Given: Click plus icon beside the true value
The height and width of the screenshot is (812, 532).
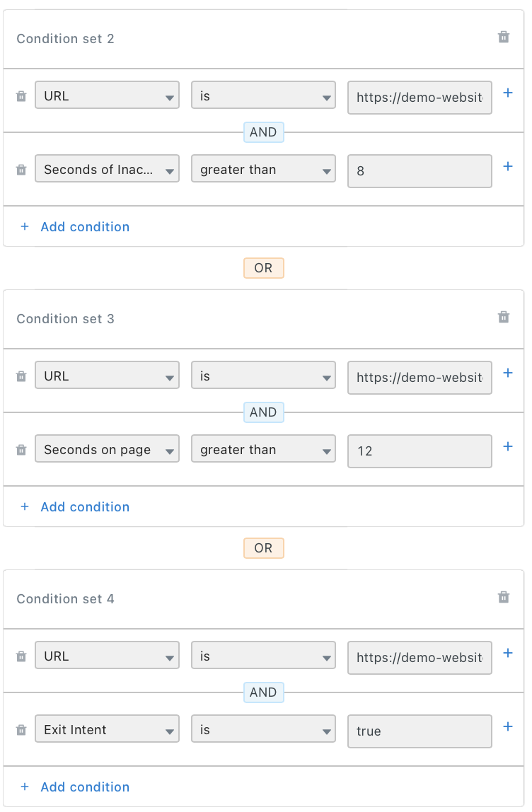Looking at the screenshot, I should click(508, 726).
